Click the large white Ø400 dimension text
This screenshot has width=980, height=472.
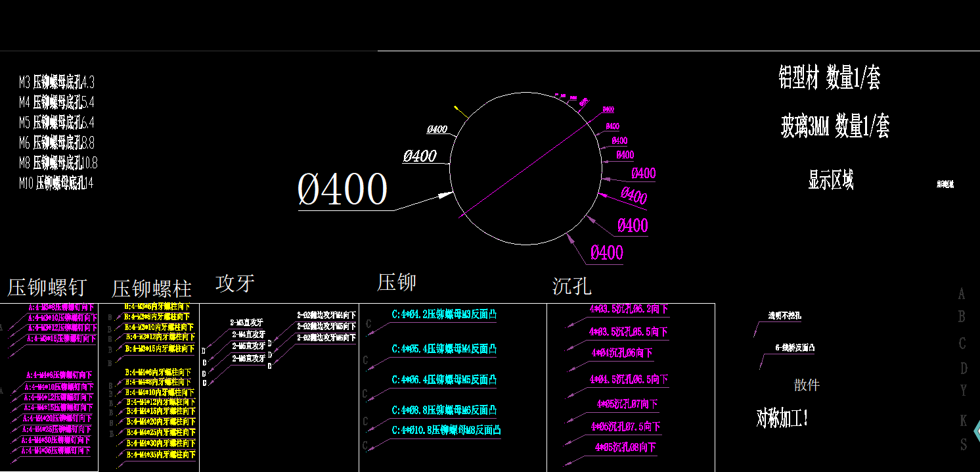coord(342,189)
